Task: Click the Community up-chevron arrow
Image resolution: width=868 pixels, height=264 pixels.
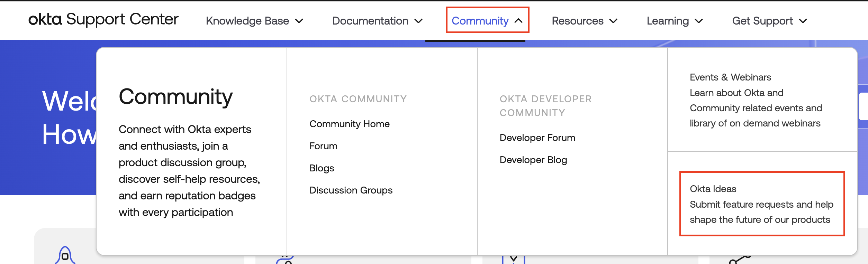Action: 518,21
